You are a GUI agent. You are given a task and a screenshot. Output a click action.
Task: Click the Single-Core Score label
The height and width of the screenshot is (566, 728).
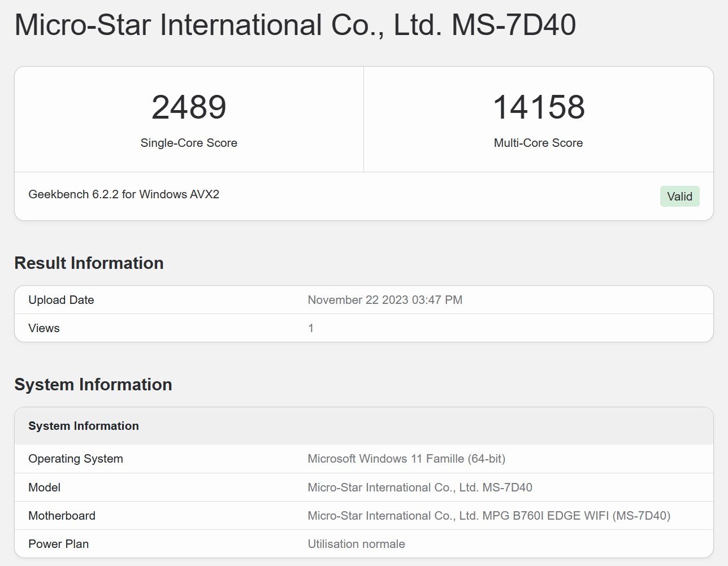pos(189,143)
